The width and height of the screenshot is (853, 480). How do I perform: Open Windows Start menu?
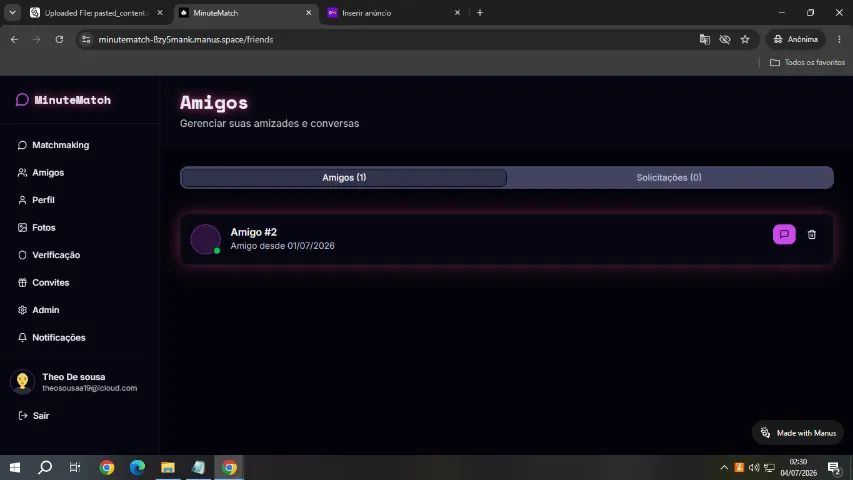(x=15, y=467)
